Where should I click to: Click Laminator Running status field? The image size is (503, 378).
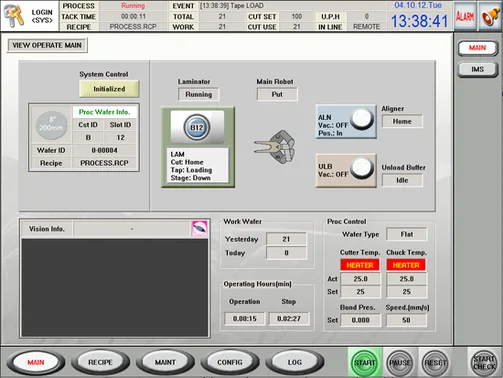(x=199, y=94)
